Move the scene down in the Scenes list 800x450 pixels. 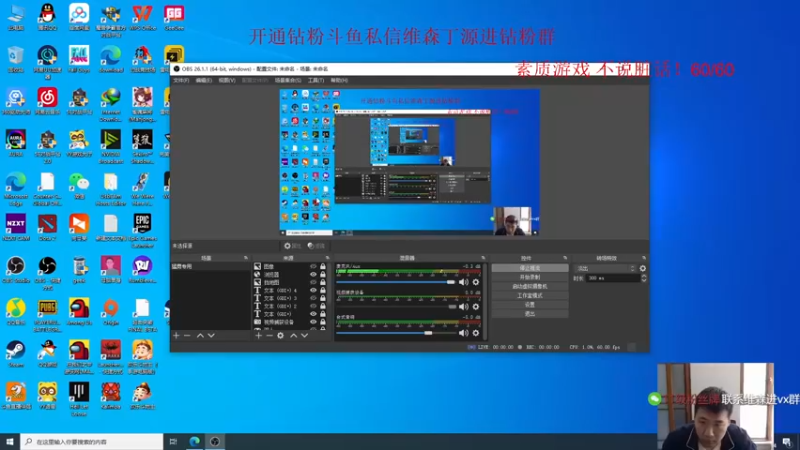[x=211, y=336]
